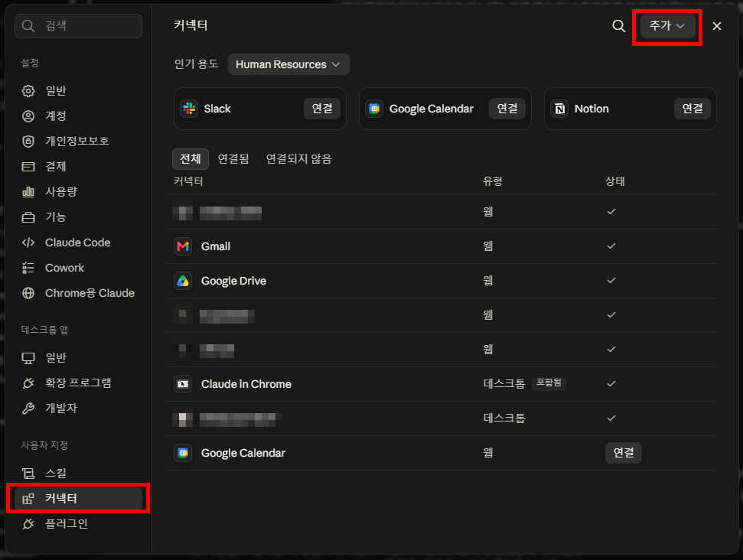
Task: Click the 상태 column header
Action: tap(615, 181)
